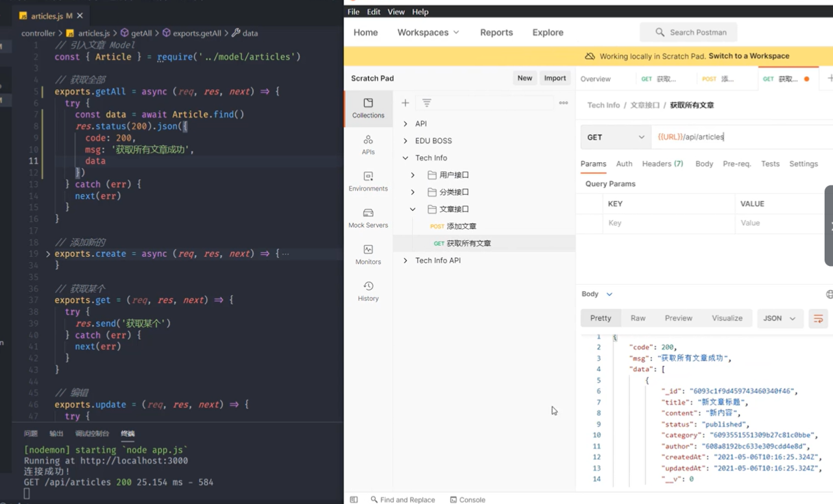Open Mock Servers sidebar section
Viewport: 833px width, 504px height.
(x=368, y=218)
